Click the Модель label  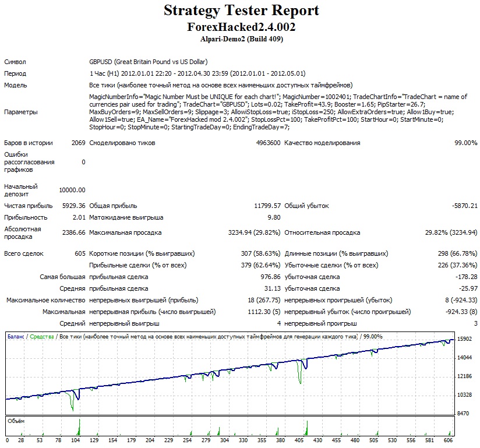(16, 86)
